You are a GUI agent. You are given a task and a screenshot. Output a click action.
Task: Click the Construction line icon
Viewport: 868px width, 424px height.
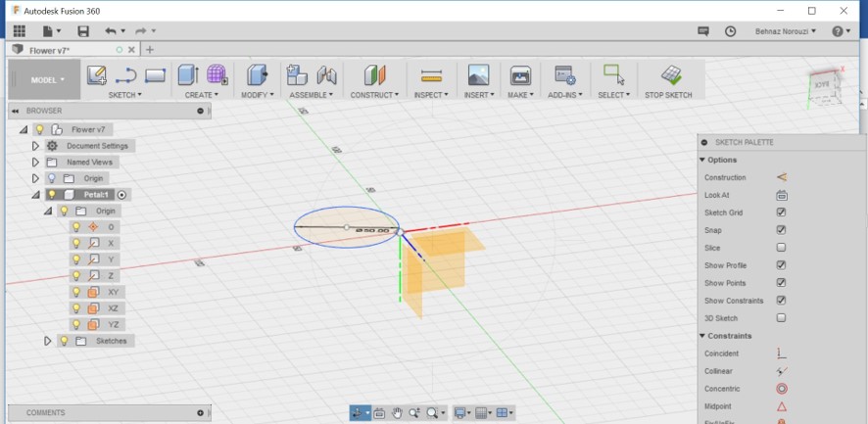[x=782, y=177]
